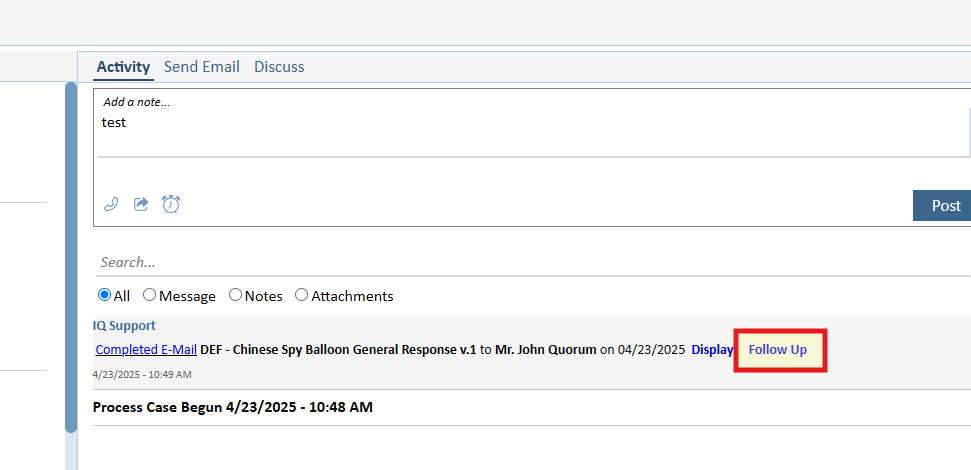Click the 4/23/2025 - 10:49 AM timestamp
The image size is (971, 470).
pos(142,375)
